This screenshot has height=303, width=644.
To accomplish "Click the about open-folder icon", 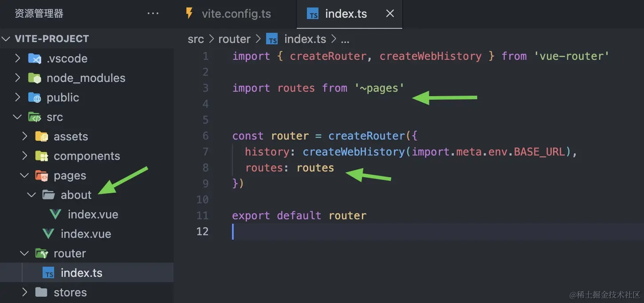I will point(48,195).
